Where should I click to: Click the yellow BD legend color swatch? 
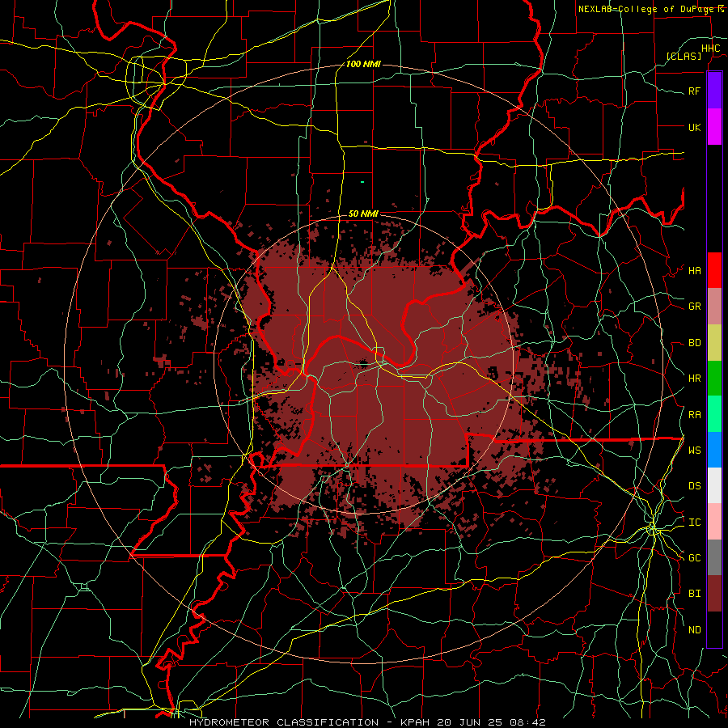(714, 343)
